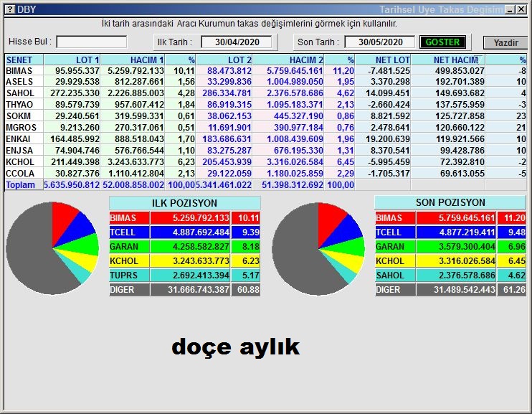
Task: Focus the Hisse Bul search field
Action: (92, 42)
